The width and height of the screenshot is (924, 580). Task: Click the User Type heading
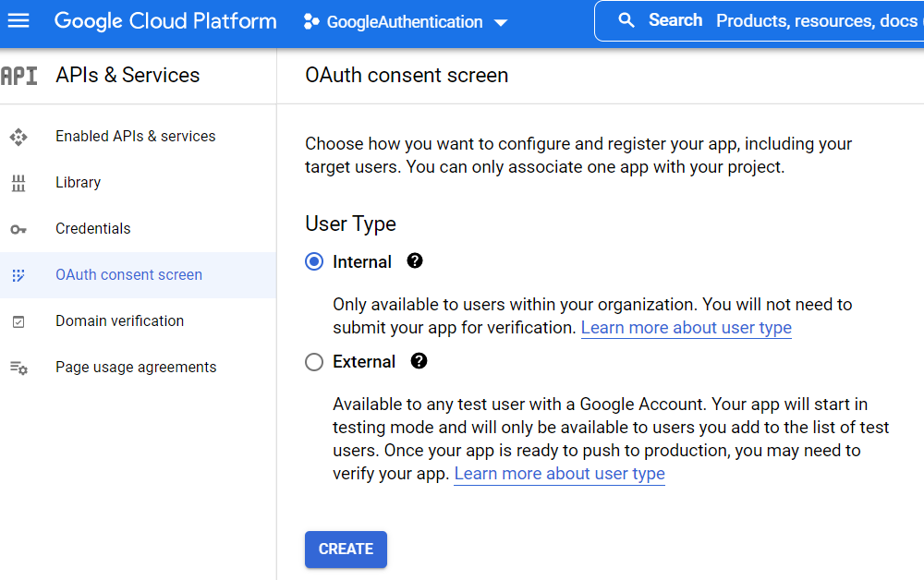[350, 224]
